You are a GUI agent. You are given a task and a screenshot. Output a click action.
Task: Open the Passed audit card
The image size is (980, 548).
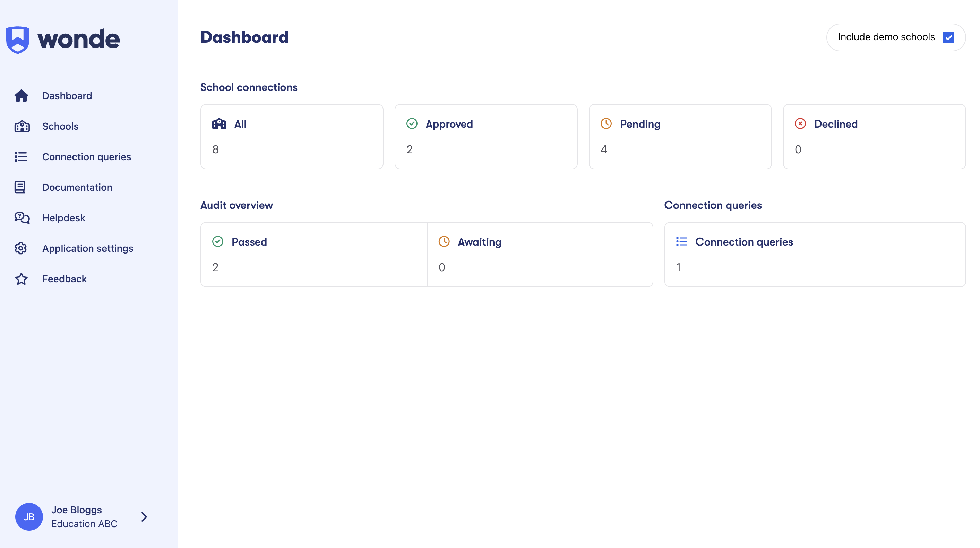(x=314, y=255)
